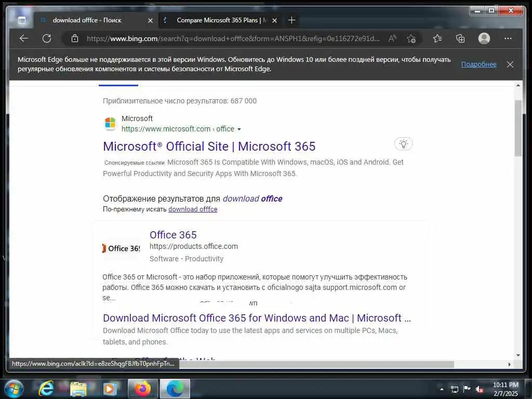The width and height of the screenshot is (532, 399).
Task: Click the vertical scrollbar thumb
Action: pos(518,128)
